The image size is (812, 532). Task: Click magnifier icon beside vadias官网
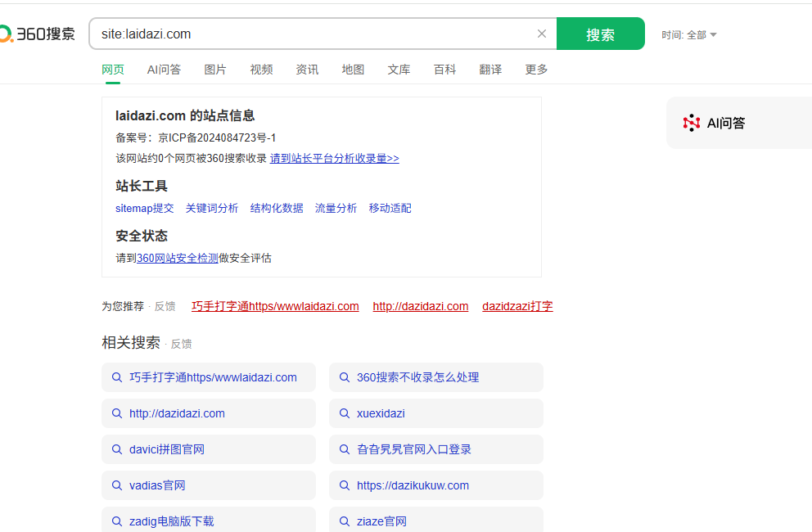point(117,485)
